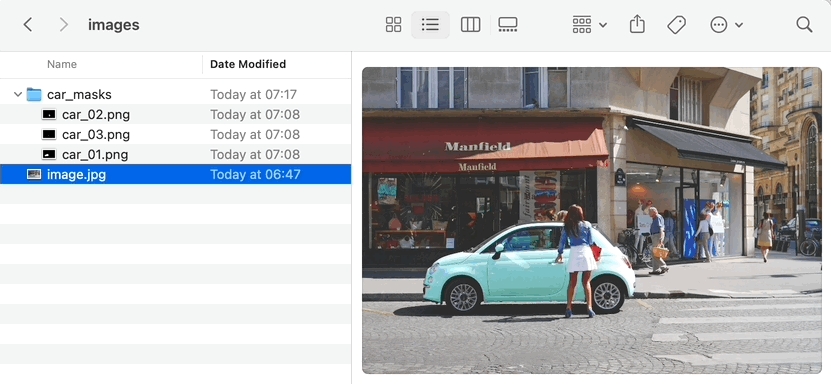
Task: Open the Tags (edit tags) button
Action: (x=676, y=24)
